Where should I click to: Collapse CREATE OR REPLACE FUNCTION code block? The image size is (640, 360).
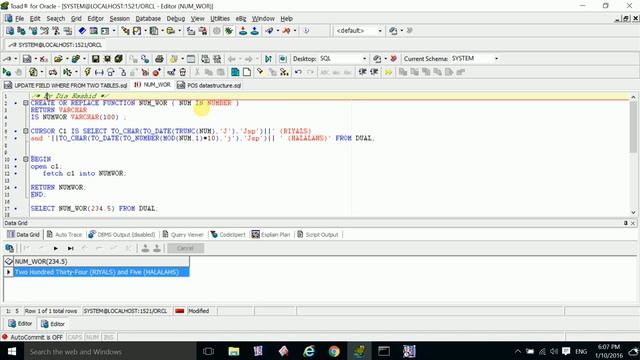25,103
